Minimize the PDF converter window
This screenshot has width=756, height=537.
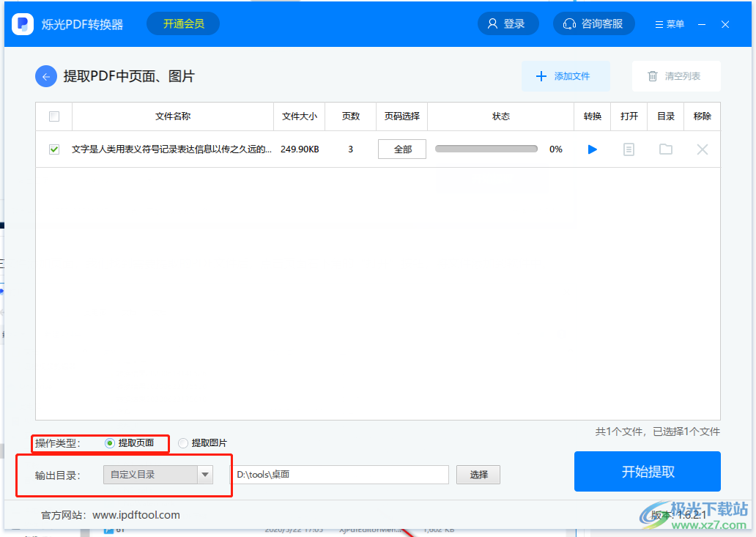[702, 24]
